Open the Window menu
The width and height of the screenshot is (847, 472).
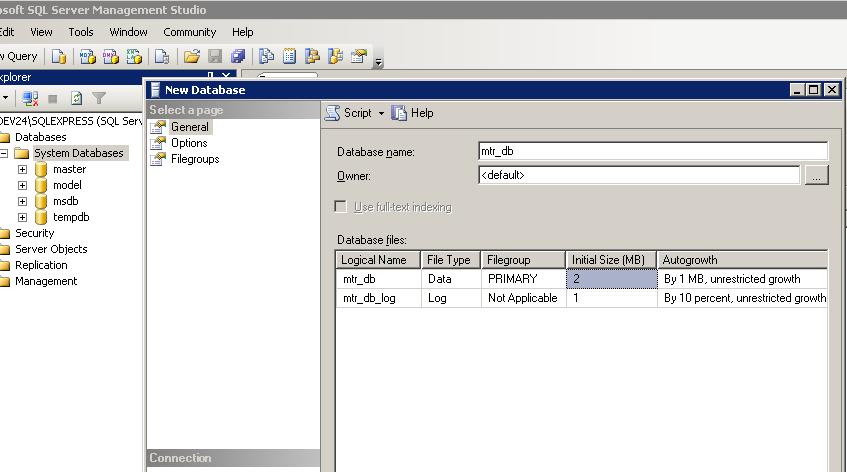point(128,32)
